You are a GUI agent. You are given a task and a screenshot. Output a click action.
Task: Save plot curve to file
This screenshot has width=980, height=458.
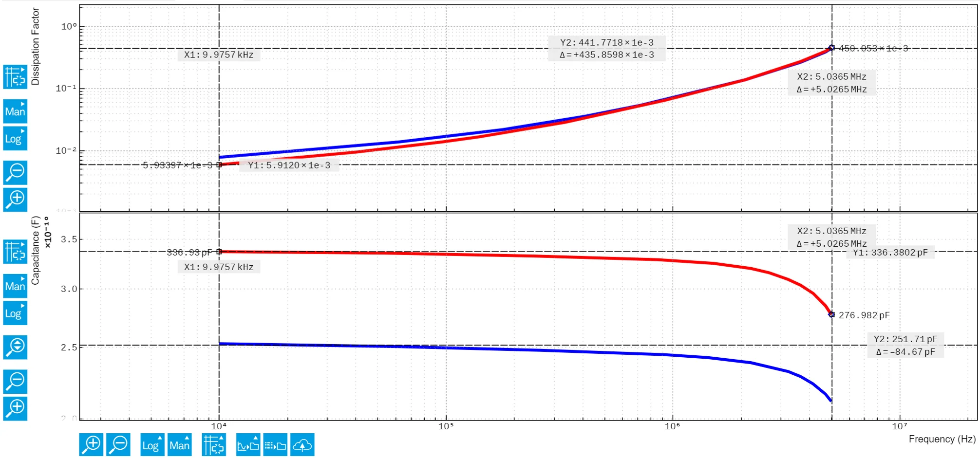(248, 445)
